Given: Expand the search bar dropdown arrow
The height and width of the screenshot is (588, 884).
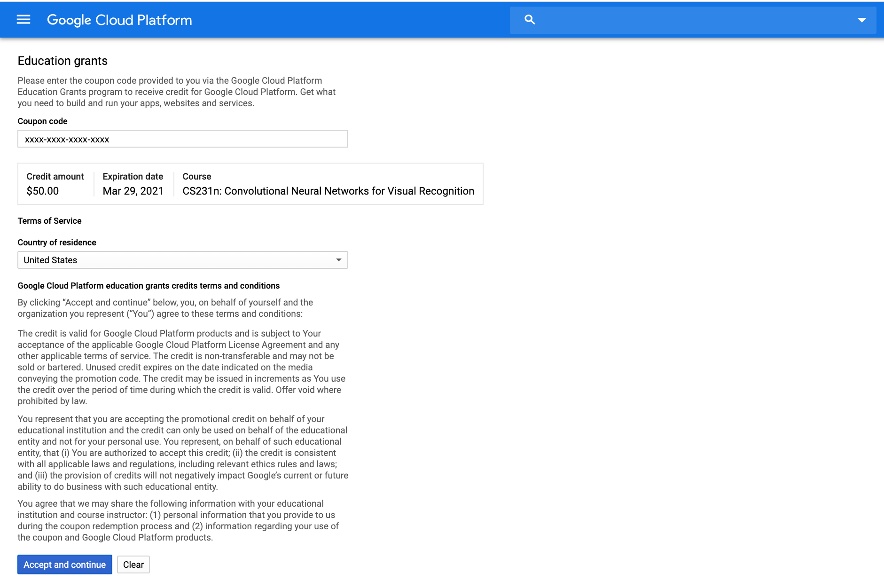Looking at the screenshot, I should [x=861, y=20].
